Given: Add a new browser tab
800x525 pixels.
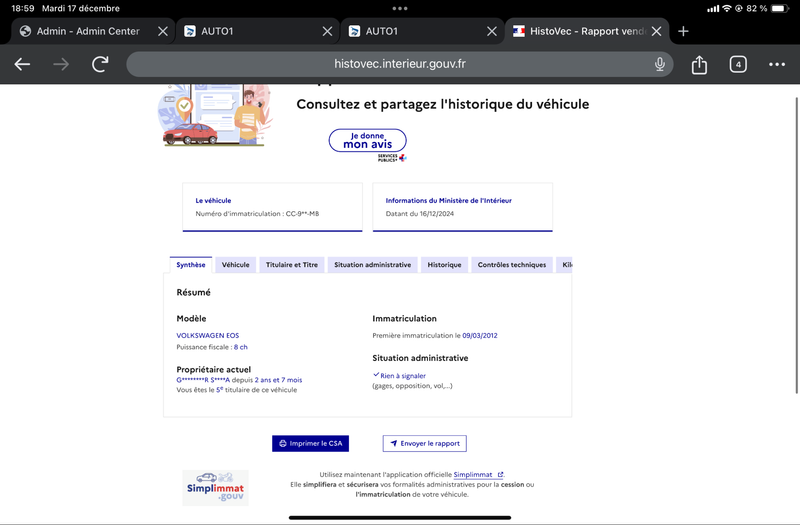Looking at the screenshot, I should click(683, 31).
